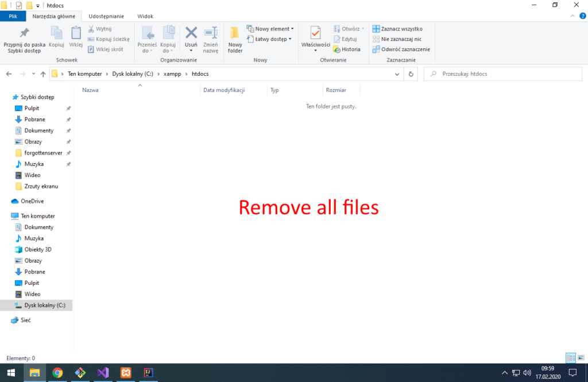The width and height of the screenshot is (588, 382).
Task: Open XAMPP from the taskbar
Action: click(126, 373)
